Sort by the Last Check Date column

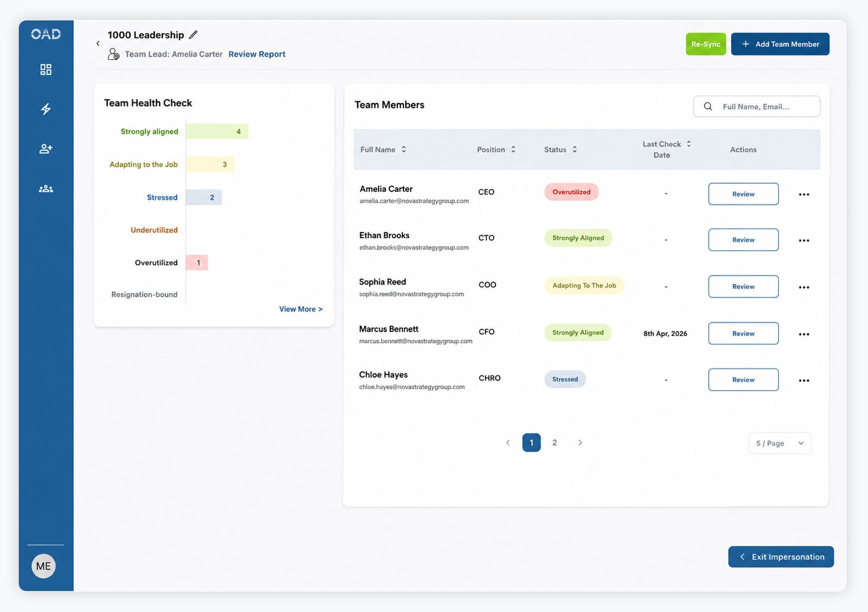click(689, 144)
